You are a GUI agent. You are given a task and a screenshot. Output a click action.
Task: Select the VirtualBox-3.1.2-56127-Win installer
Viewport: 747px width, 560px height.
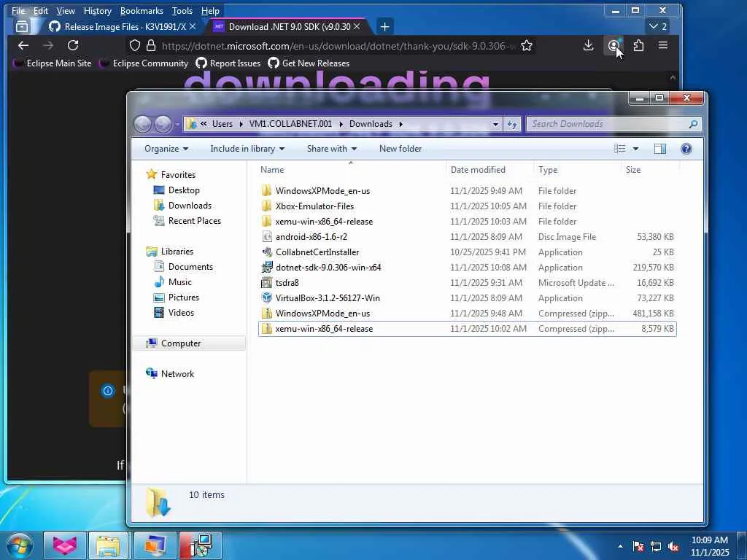pos(467,298)
